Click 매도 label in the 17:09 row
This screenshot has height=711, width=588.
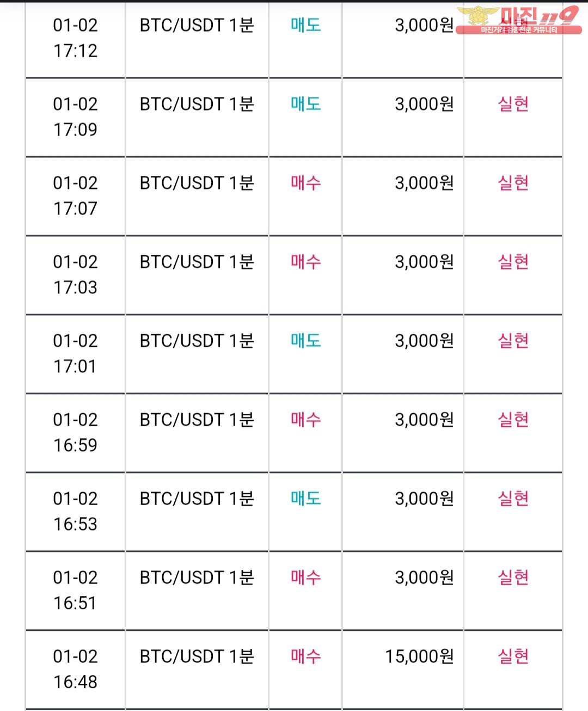(x=306, y=104)
